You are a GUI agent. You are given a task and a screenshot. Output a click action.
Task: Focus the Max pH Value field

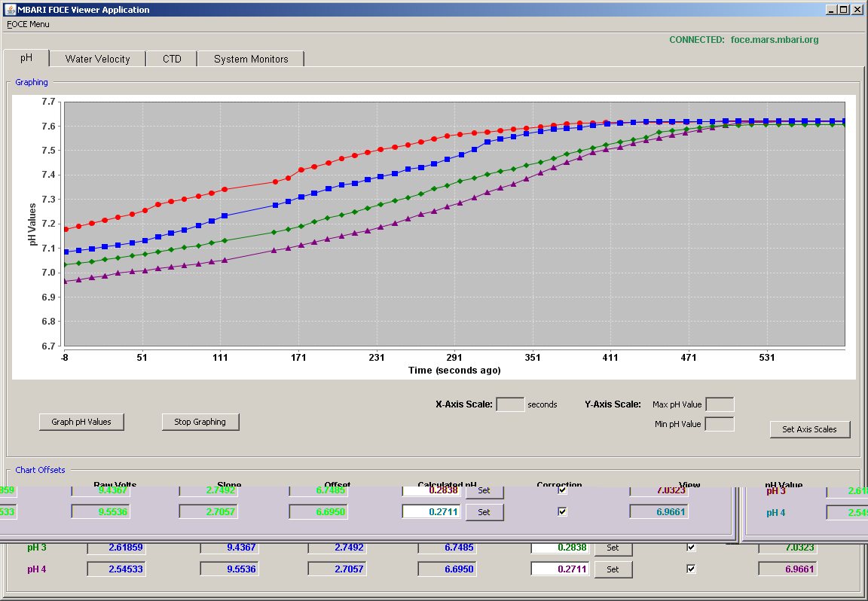point(720,404)
